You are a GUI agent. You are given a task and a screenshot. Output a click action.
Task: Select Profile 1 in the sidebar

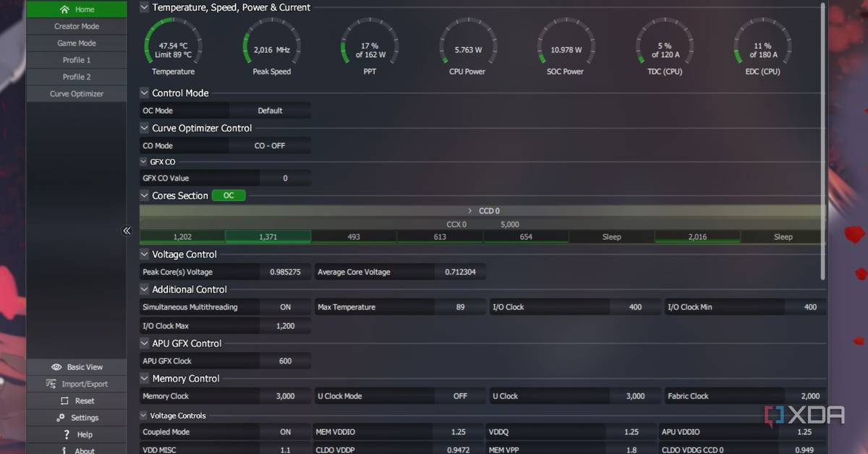pyautogui.click(x=77, y=60)
